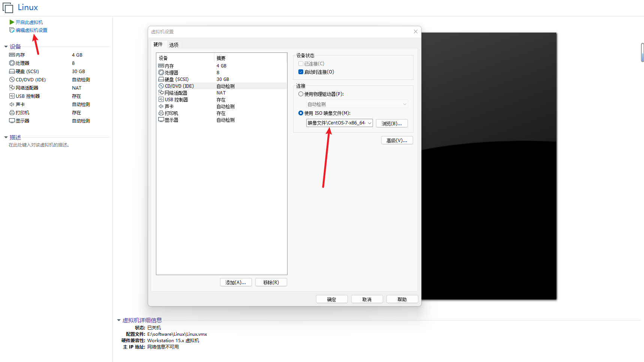Click 处理器 icon in settings dialog list

161,72
